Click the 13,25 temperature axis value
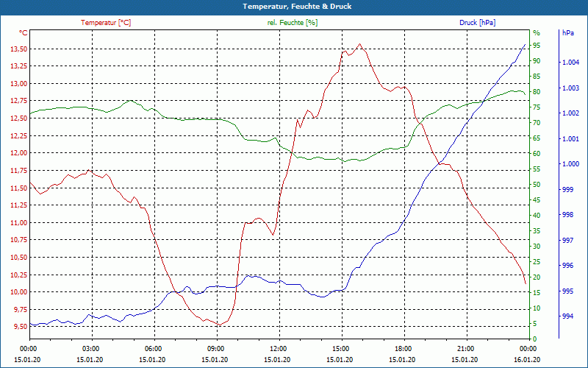The image size is (588, 368). pos(18,66)
